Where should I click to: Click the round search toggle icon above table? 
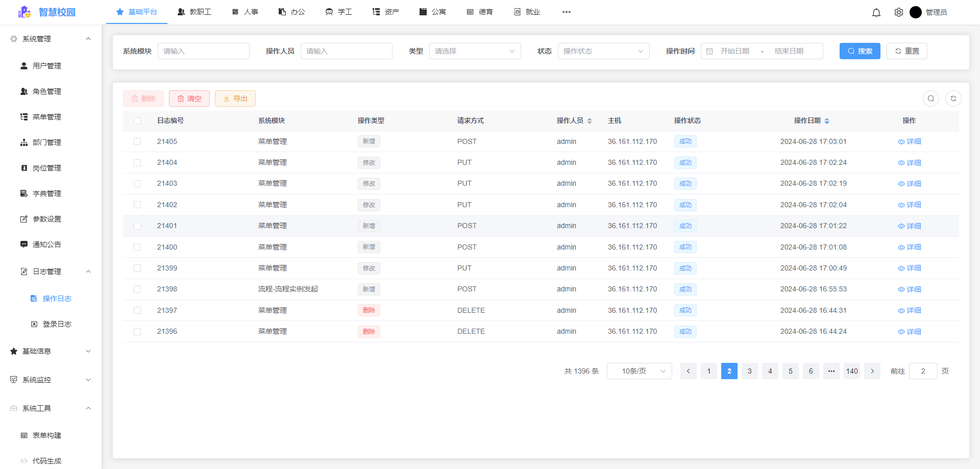931,98
